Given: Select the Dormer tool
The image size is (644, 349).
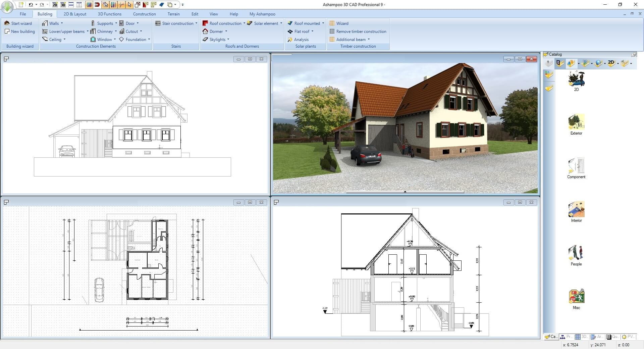Looking at the screenshot, I should 215,31.
